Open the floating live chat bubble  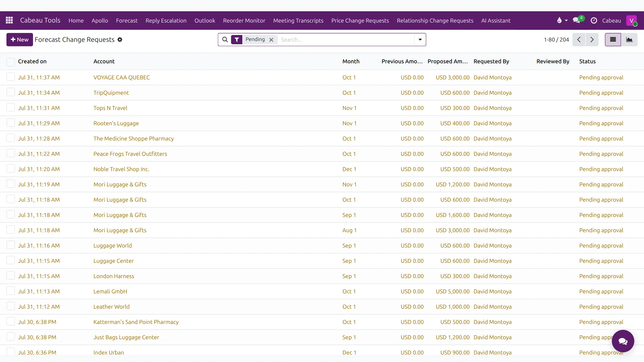623,341
